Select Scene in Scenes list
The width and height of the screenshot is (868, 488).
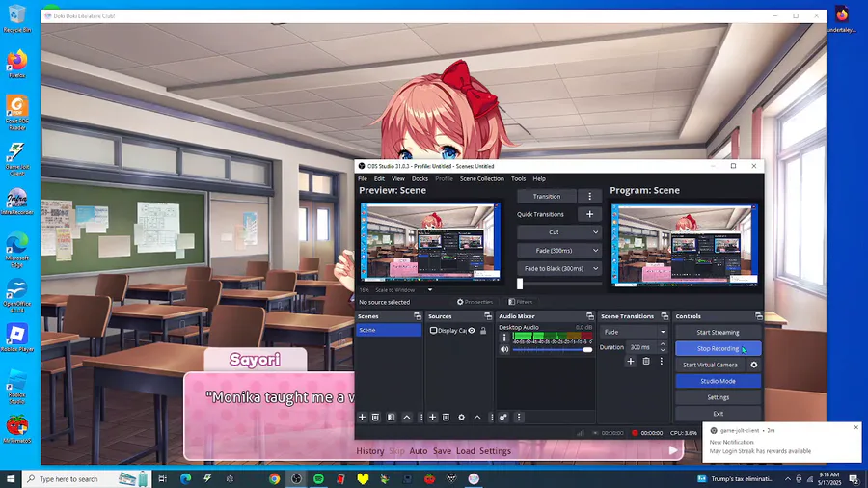pos(389,330)
